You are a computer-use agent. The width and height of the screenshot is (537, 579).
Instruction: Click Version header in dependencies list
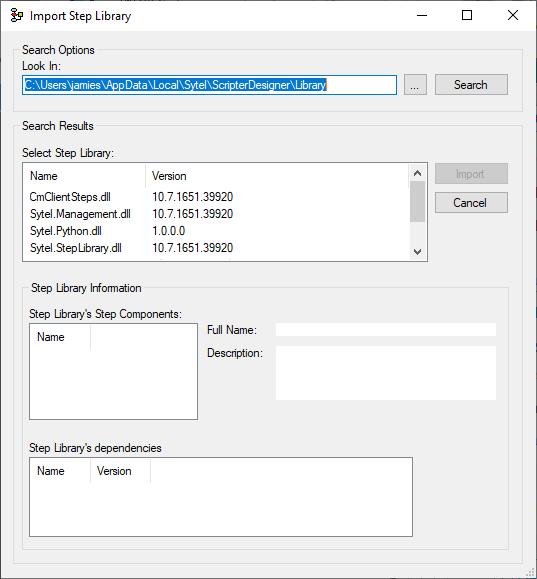[120, 471]
